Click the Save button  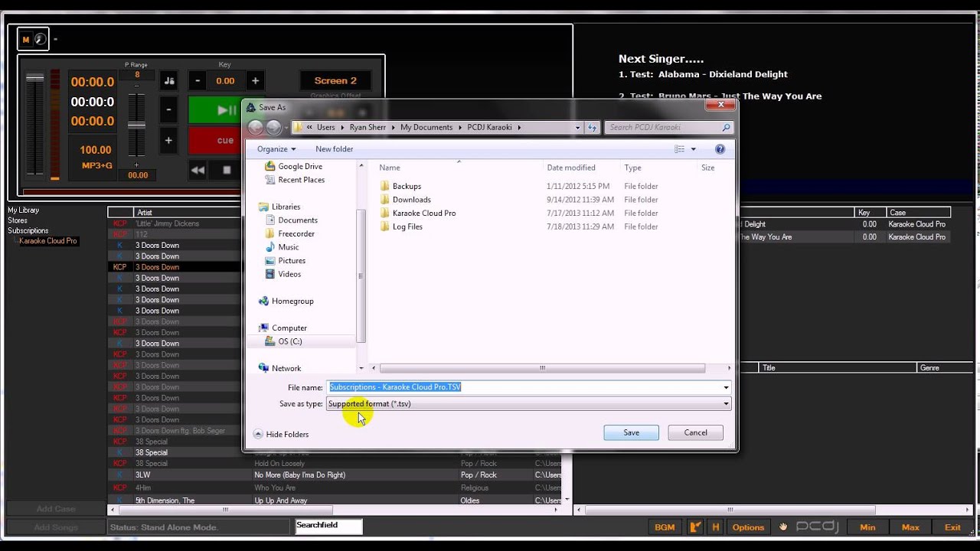[x=631, y=432]
